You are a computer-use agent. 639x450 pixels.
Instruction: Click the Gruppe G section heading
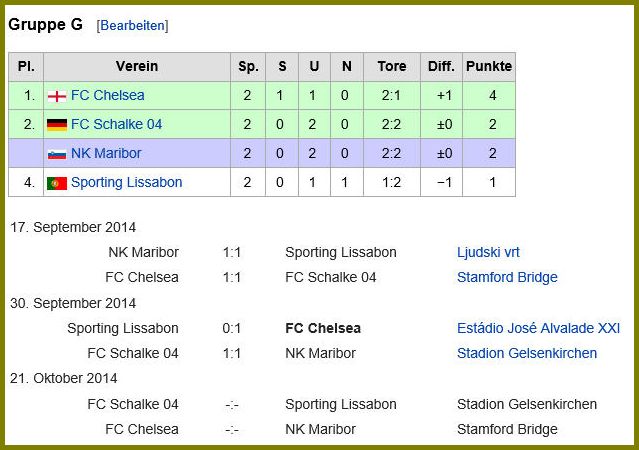point(45,25)
